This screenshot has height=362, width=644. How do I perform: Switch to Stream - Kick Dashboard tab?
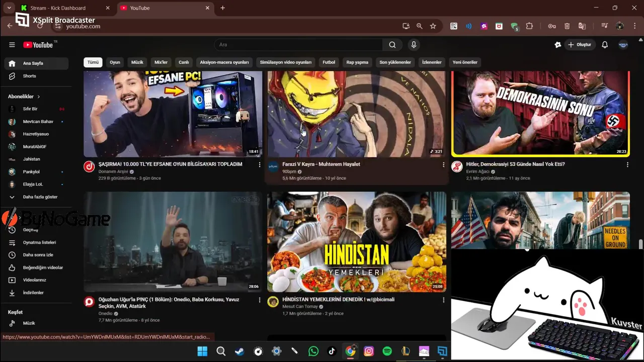pyautogui.click(x=64, y=8)
